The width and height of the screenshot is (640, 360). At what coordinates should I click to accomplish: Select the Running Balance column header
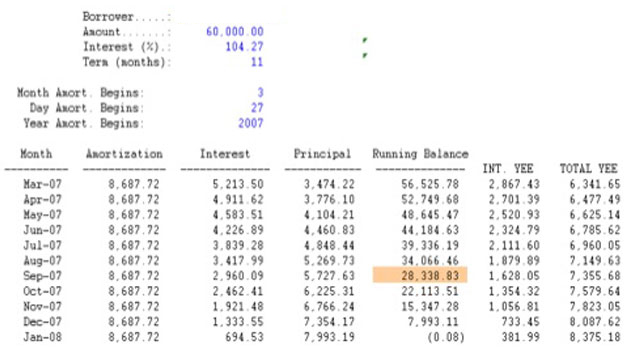click(420, 154)
